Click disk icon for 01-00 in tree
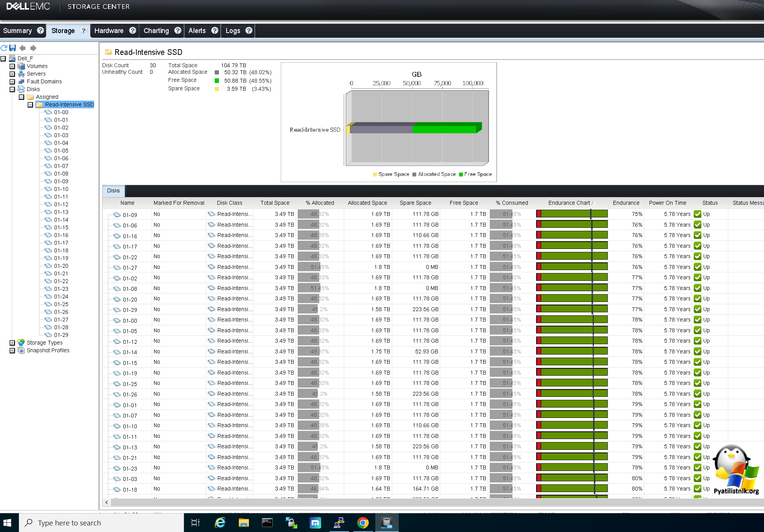The height and width of the screenshot is (532, 764). (x=48, y=112)
